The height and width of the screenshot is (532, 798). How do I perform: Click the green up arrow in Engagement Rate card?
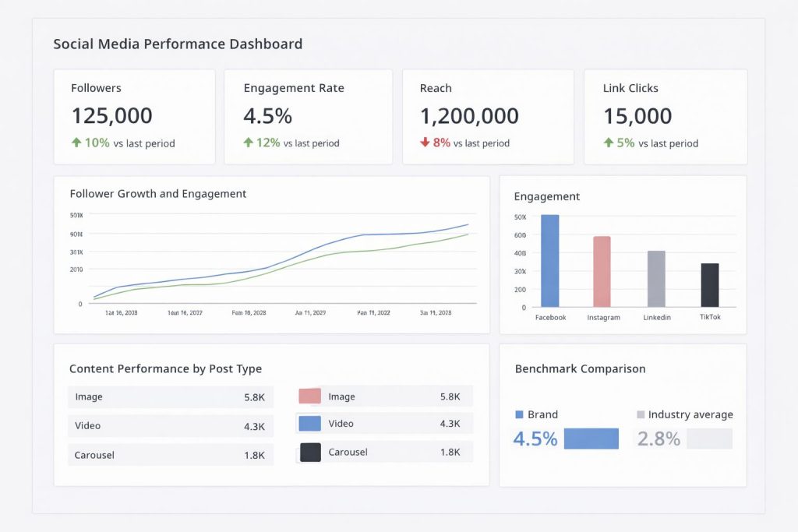pos(248,143)
